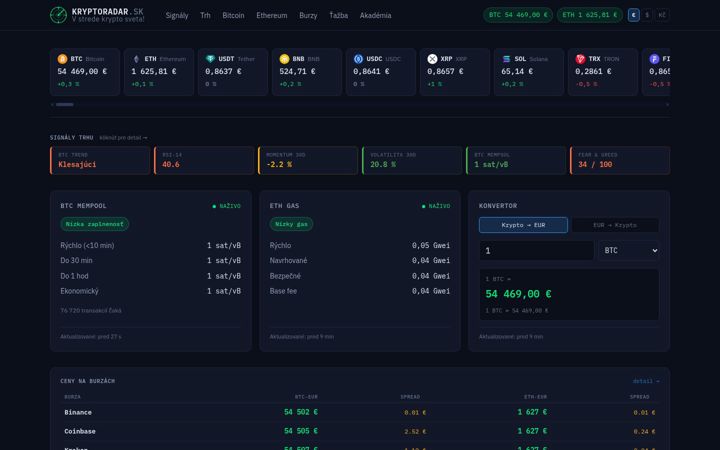The height and width of the screenshot is (450, 720).
Task: Click 'Nízky gas' badge in ETH Gas
Action: pyautogui.click(x=292, y=224)
